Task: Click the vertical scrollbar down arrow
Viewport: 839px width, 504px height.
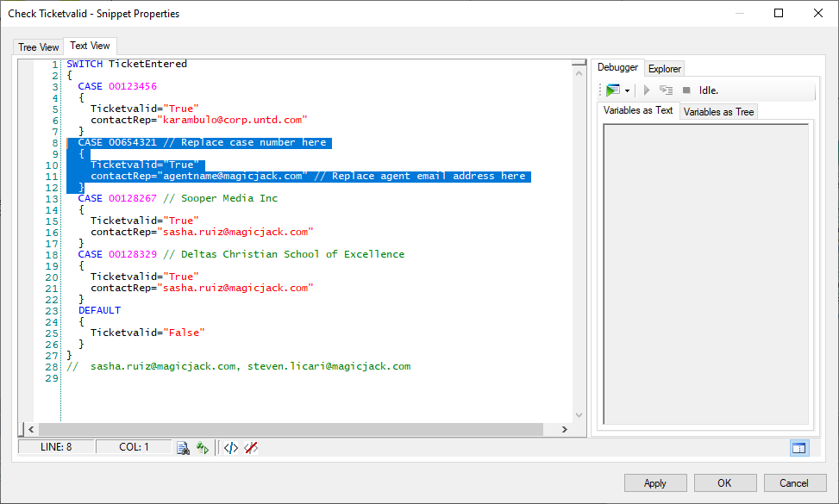Action: pyautogui.click(x=579, y=415)
